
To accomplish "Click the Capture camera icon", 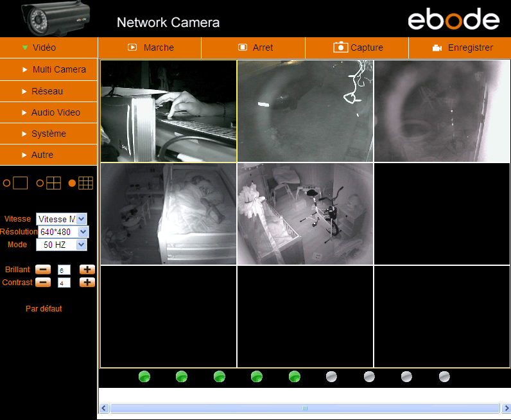I will 340,47.
